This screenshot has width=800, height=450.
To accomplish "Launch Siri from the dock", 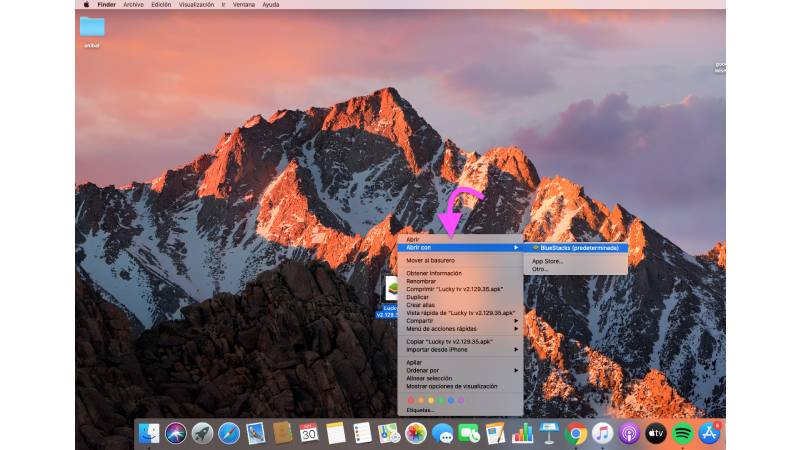I will point(176,433).
